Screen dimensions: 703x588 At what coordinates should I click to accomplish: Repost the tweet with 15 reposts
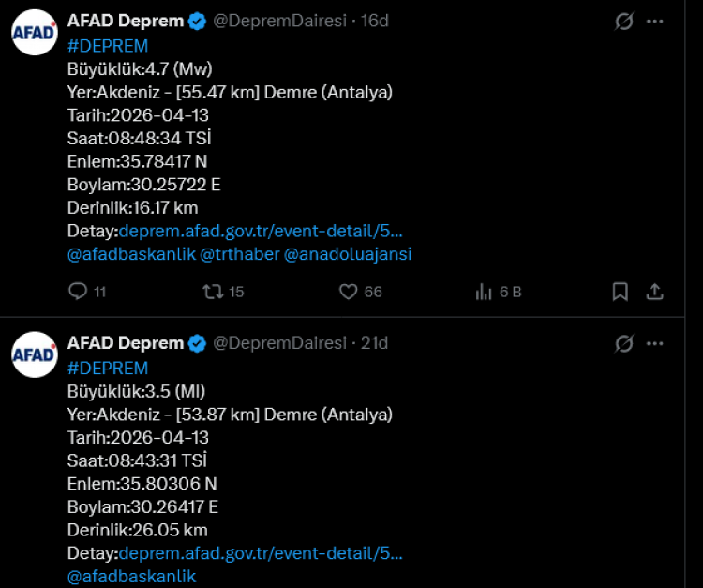pyautogui.click(x=213, y=292)
